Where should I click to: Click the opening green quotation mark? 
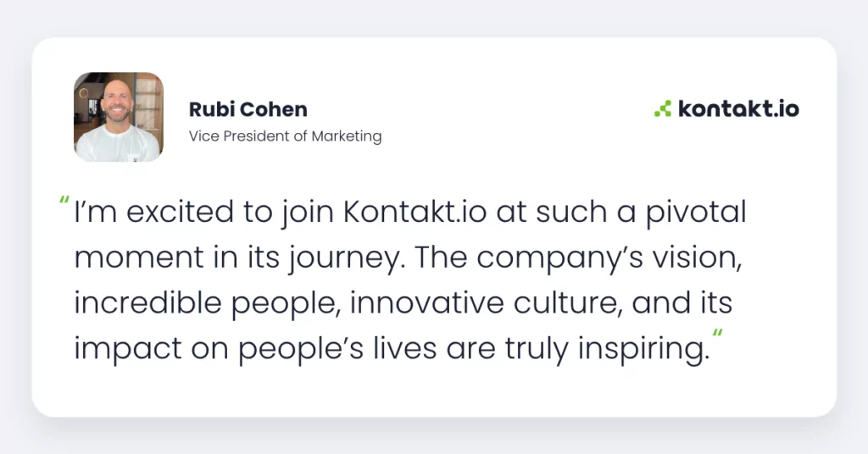(64, 200)
